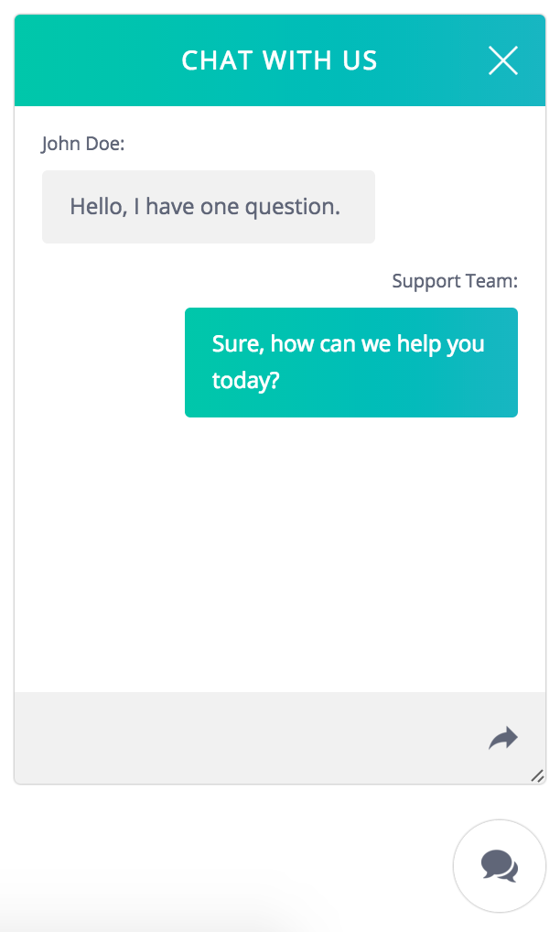Image resolution: width=560 pixels, height=932 pixels.
Task: Click the word "CHAT" in the header
Action: click(x=218, y=60)
